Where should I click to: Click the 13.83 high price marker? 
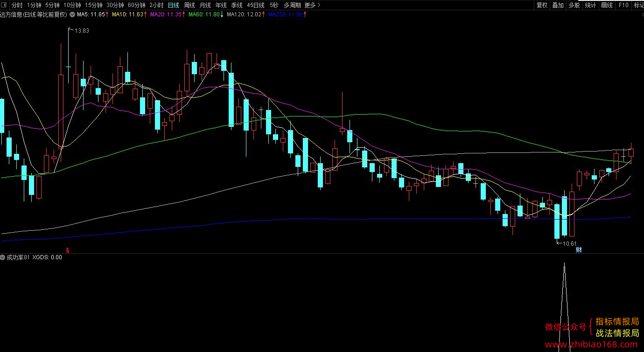pyautogui.click(x=82, y=30)
